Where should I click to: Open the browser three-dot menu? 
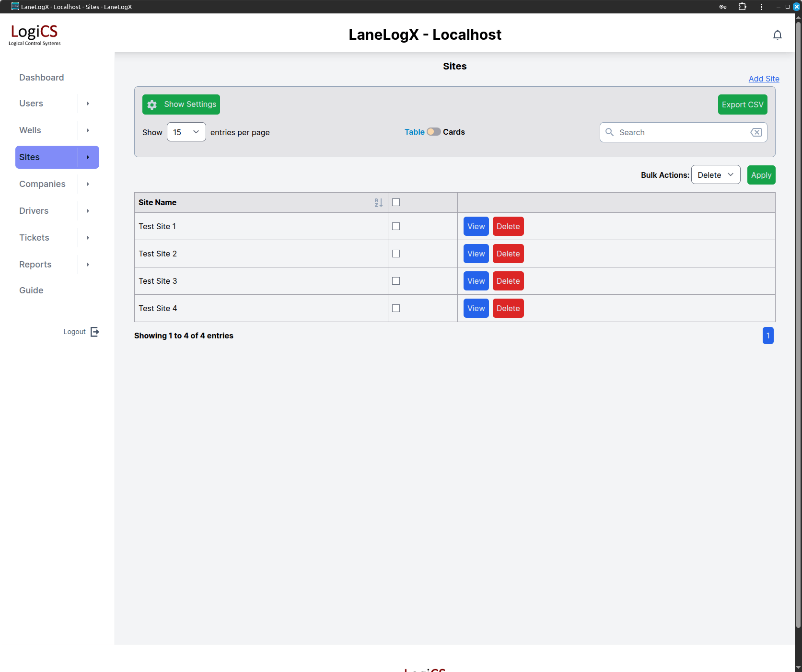(761, 7)
